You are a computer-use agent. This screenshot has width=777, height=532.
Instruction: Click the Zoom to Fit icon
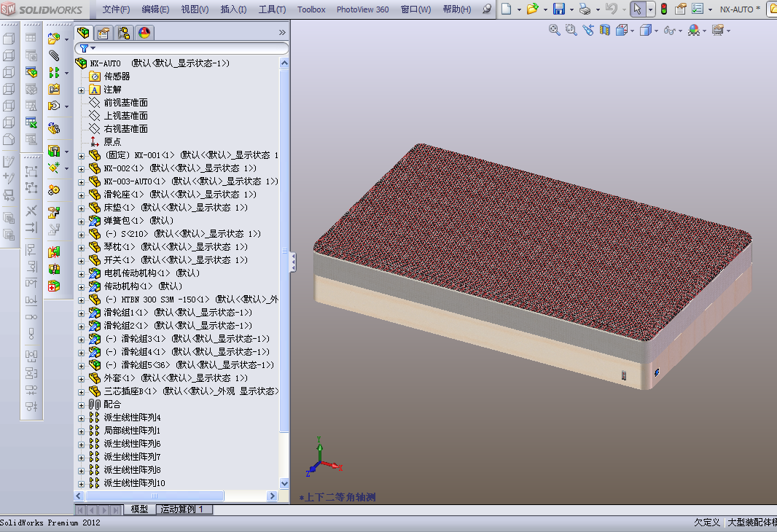click(x=555, y=30)
